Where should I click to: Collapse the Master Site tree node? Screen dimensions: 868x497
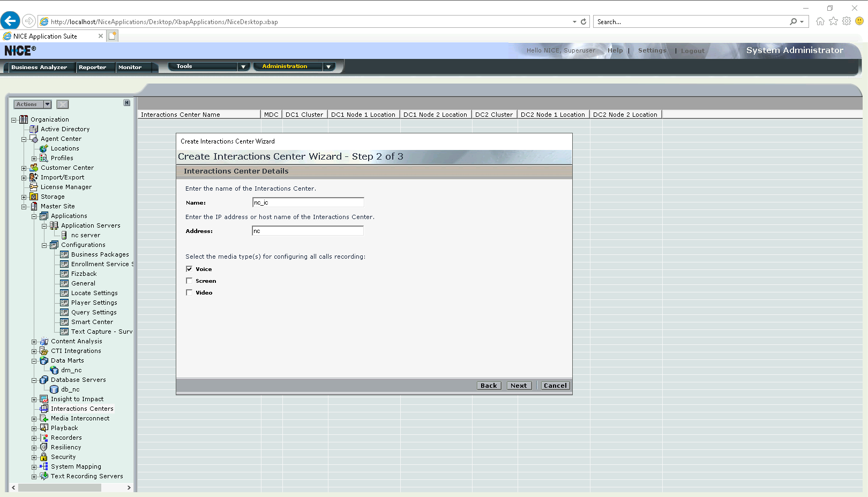point(24,207)
